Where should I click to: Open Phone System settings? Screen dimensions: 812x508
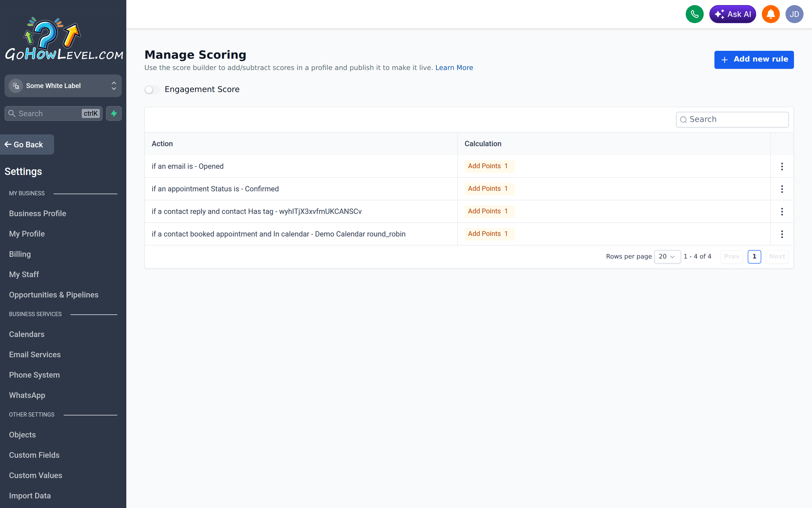tap(34, 375)
